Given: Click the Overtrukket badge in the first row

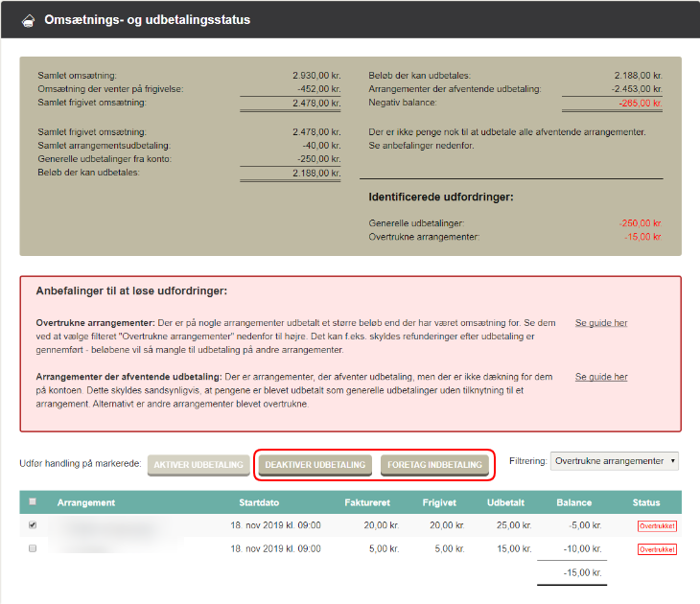Looking at the screenshot, I should pyautogui.click(x=657, y=526).
